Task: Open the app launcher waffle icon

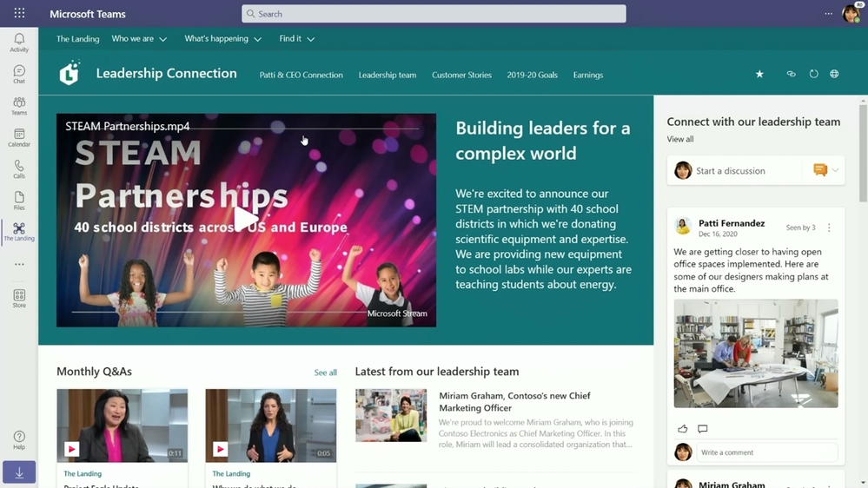Action: click(19, 13)
